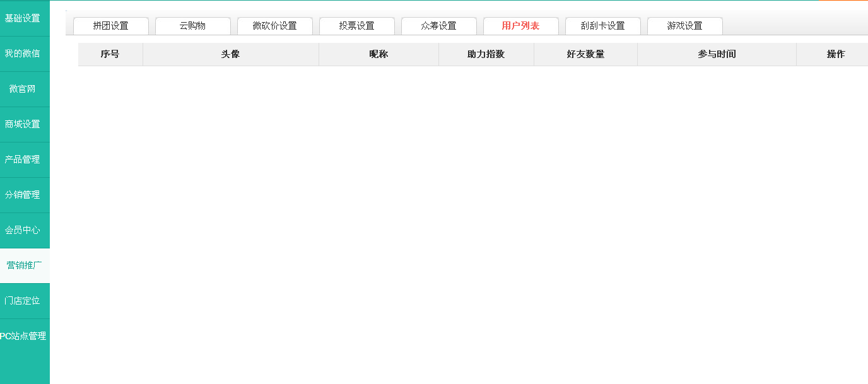Open 商城设置 in the sidebar
Viewport: 868px width, 384px height.
tap(23, 124)
